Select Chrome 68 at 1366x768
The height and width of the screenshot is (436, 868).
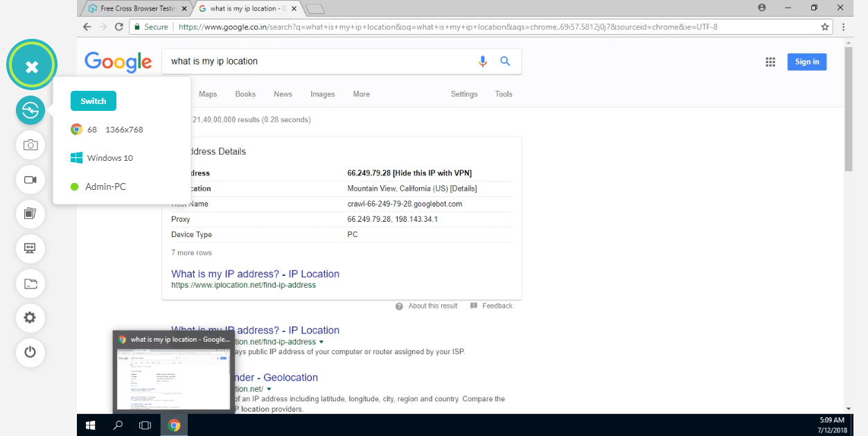pos(108,129)
